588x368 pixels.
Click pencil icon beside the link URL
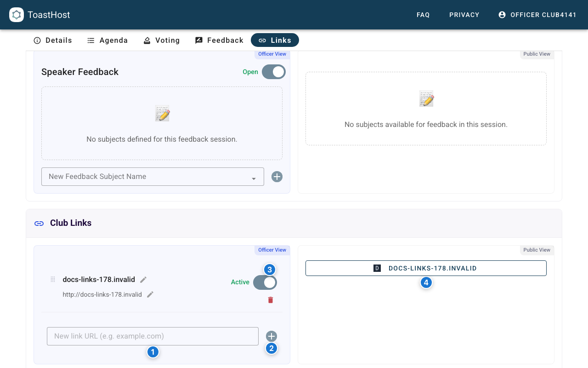[150, 294]
